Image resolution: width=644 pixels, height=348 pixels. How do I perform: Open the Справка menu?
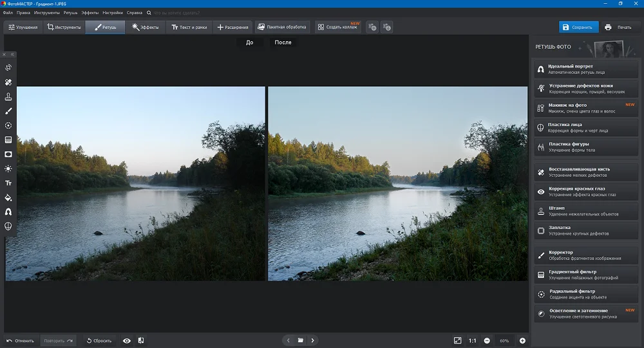[x=135, y=13]
